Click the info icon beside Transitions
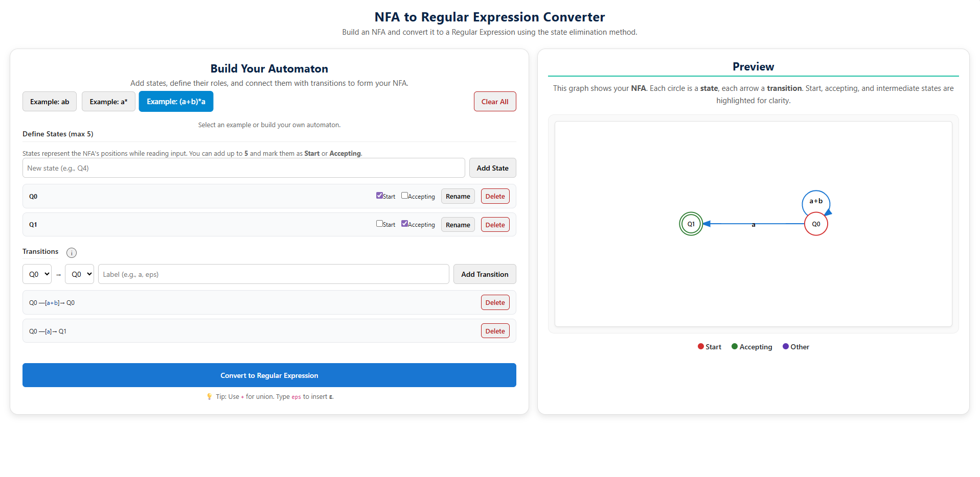The height and width of the screenshot is (477, 980). 72,252
